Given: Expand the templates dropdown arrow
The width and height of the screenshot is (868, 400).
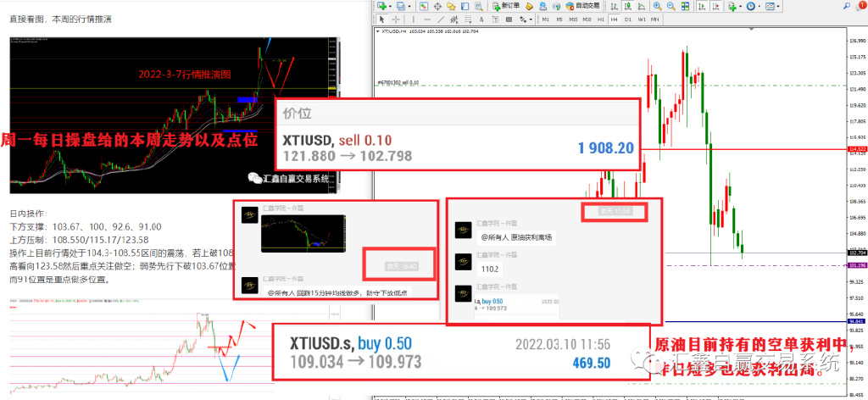Looking at the screenshot, I should coord(778,6).
